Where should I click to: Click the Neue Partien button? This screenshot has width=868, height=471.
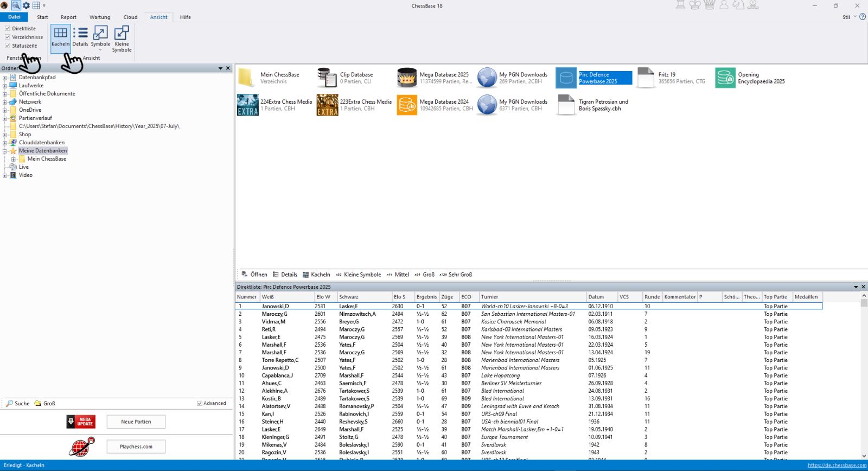[136, 422]
